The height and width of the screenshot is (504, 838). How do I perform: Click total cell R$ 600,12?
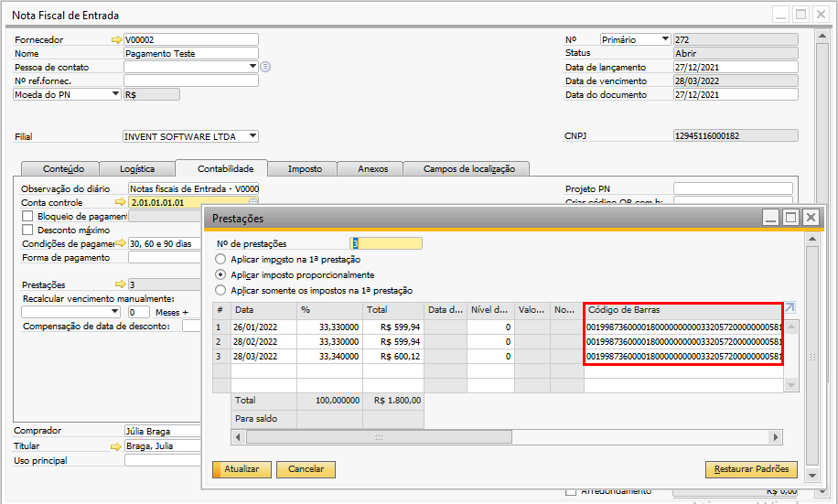pyautogui.click(x=392, y=356)
